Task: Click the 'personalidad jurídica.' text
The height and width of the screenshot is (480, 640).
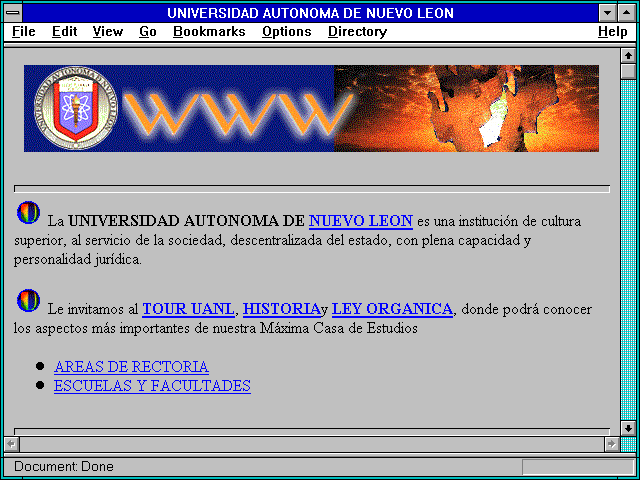Action: tap(78, 260)
